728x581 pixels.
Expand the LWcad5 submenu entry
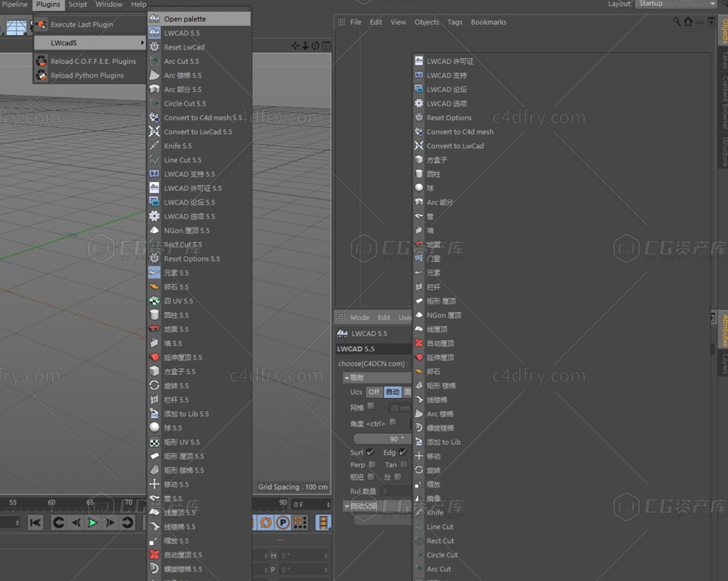coord(90,43)
